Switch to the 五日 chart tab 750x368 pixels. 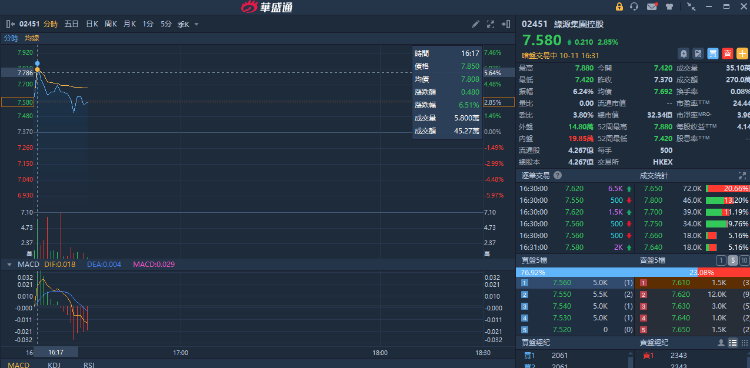click(71, 24)
